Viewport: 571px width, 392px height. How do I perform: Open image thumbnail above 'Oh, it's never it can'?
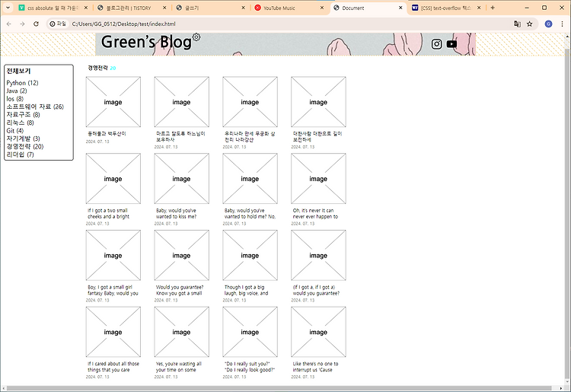pyautogui.click(x=319, y=179)
